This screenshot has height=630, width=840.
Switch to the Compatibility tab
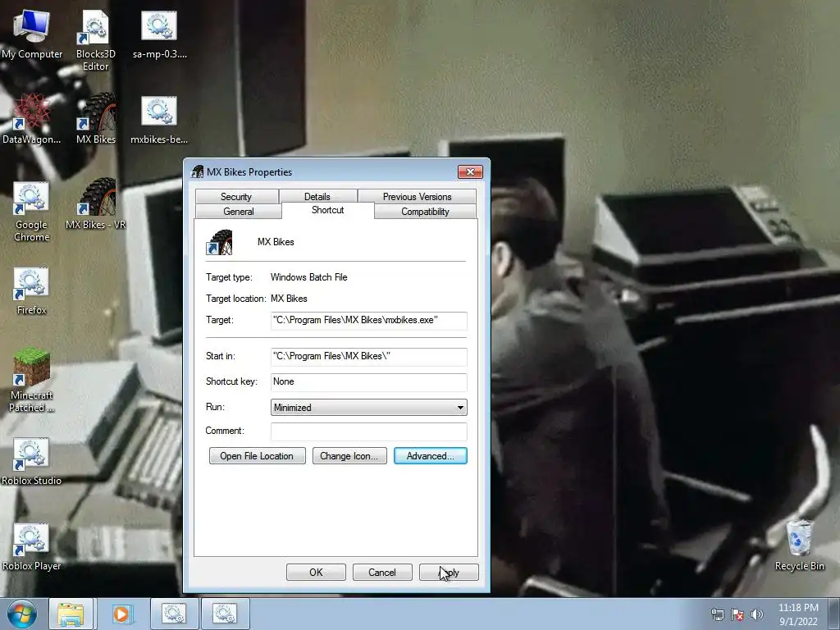point(426,212)
